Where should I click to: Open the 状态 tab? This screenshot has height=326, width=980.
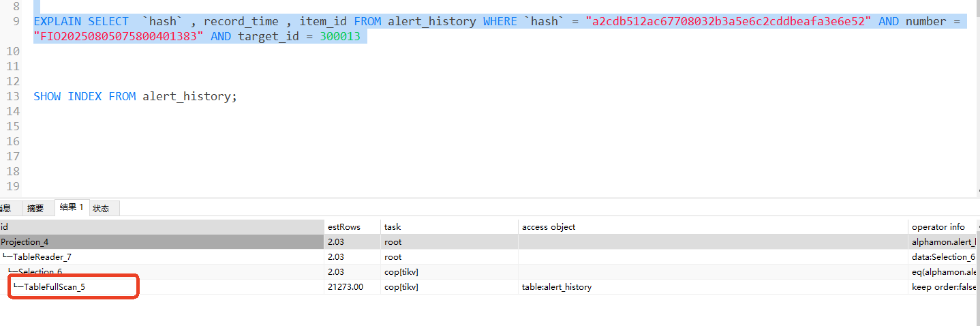[101, 209]
